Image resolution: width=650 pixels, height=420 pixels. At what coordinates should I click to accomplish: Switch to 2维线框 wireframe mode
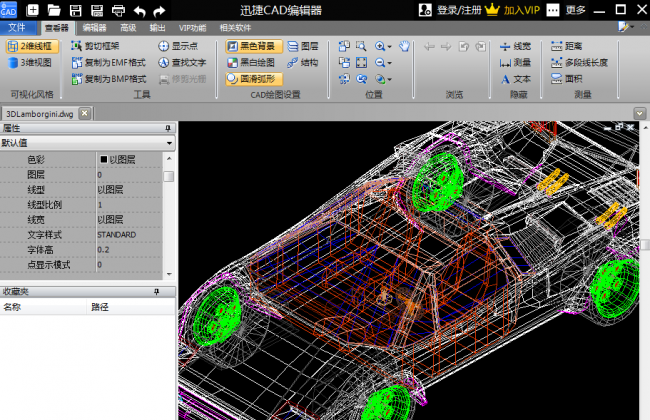click(32, 46)
